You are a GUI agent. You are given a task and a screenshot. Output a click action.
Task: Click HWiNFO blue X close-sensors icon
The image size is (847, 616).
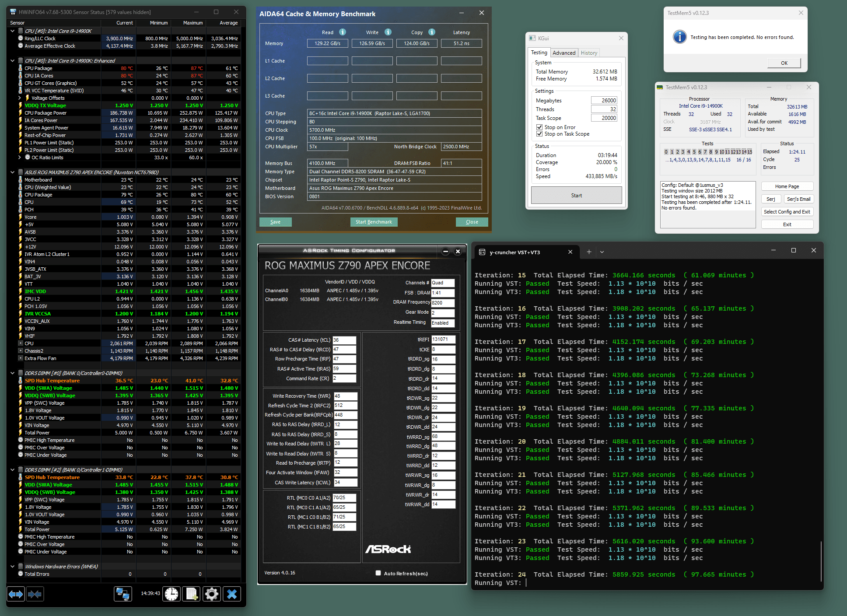click(232, 594)
